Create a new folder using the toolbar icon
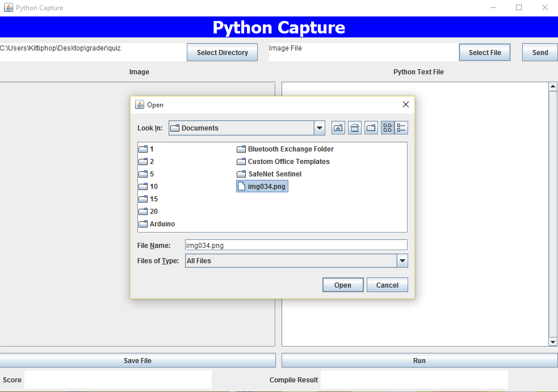 (371, 127)
